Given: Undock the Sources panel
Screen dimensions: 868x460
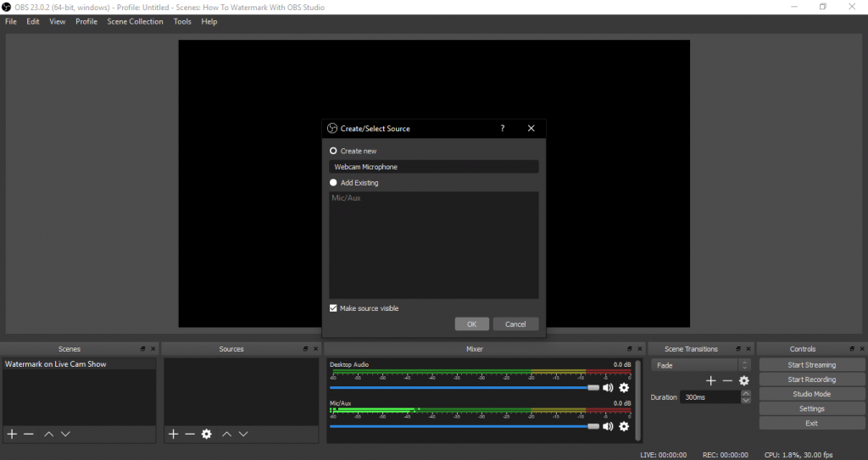Looking at the screenshot, I should [305, 349].
